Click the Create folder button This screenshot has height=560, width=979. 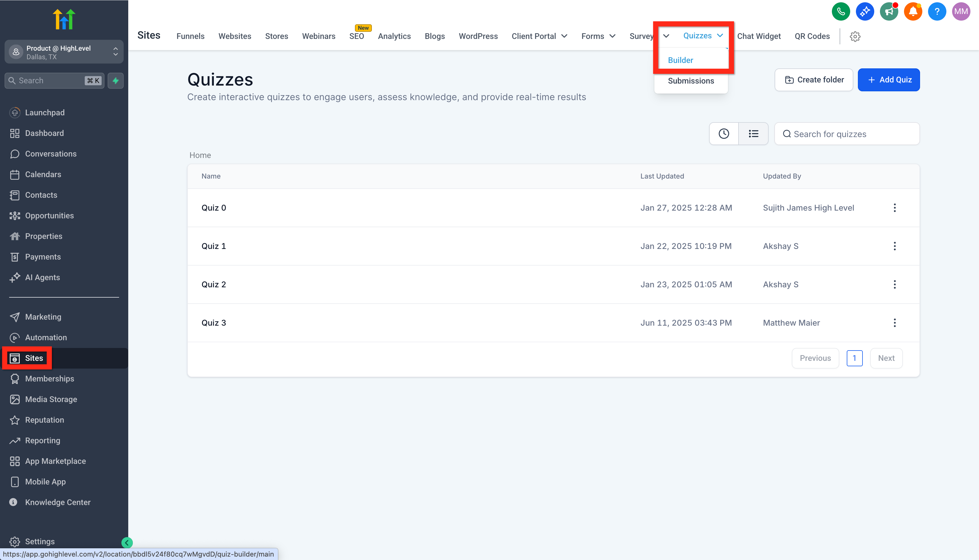pyautogui.click(x=814, y=80)
